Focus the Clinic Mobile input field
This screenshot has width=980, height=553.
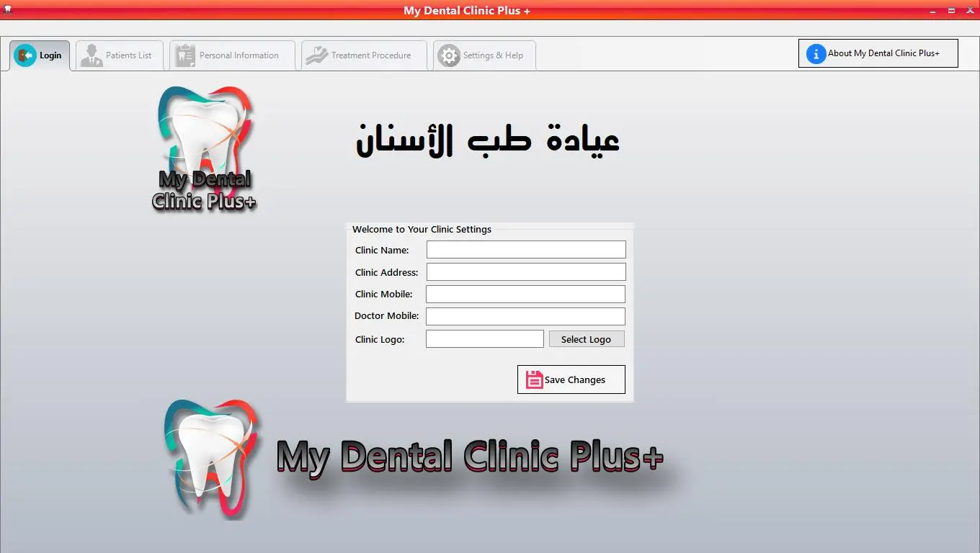point(525,295)
